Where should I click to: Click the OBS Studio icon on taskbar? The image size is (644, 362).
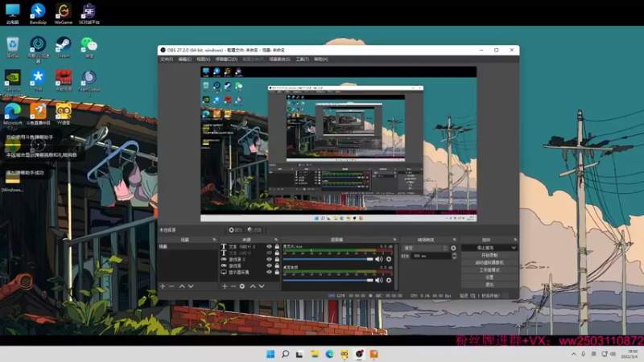click(359, 354)
